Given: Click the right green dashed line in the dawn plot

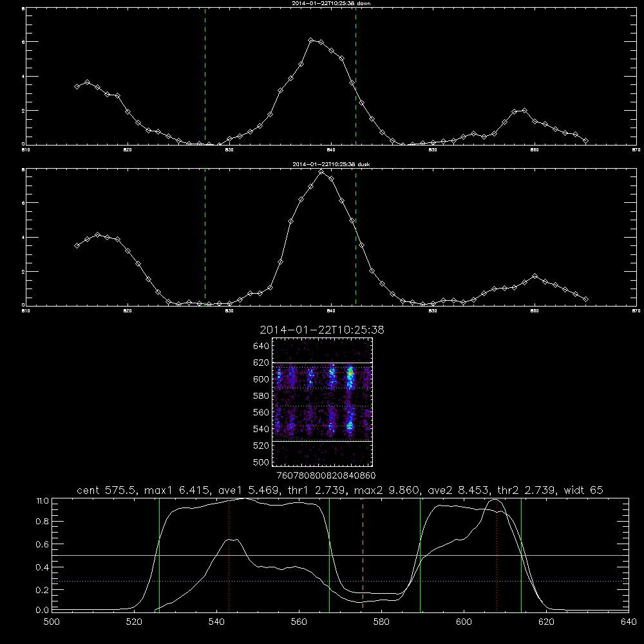Looking at the screenshot, I should pyautogui.click(x=355, y=77).
